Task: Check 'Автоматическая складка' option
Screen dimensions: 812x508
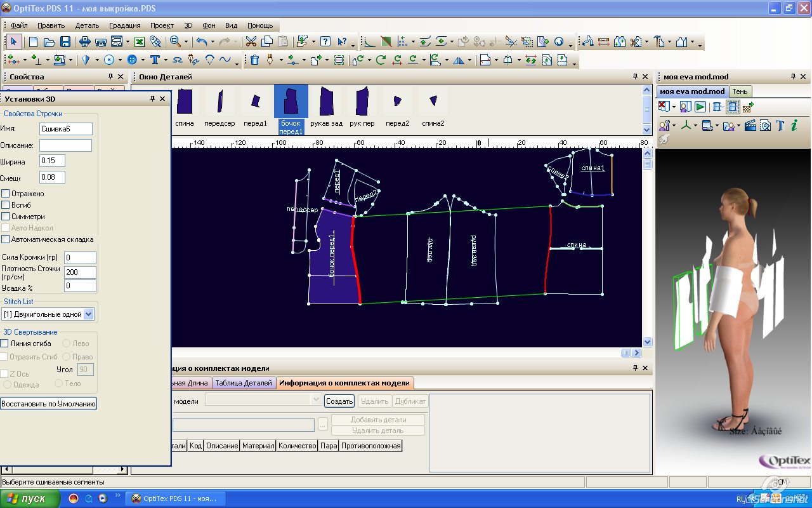Action: [6, 239]
